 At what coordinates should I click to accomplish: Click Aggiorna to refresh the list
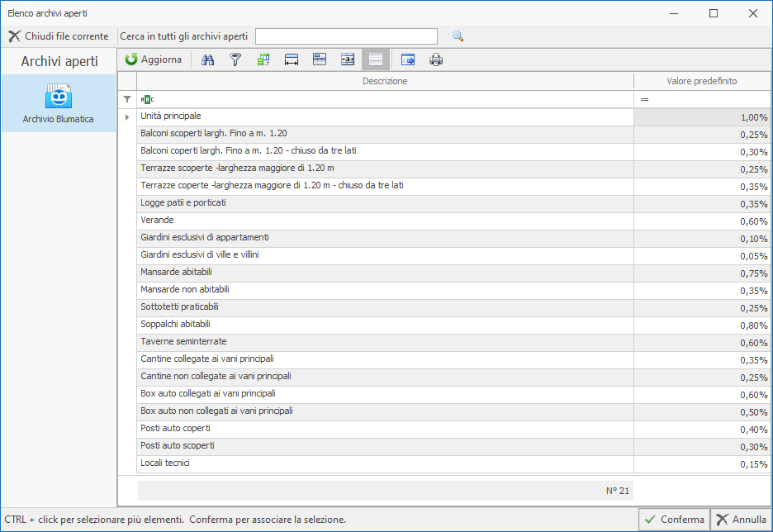coord(154,59)
